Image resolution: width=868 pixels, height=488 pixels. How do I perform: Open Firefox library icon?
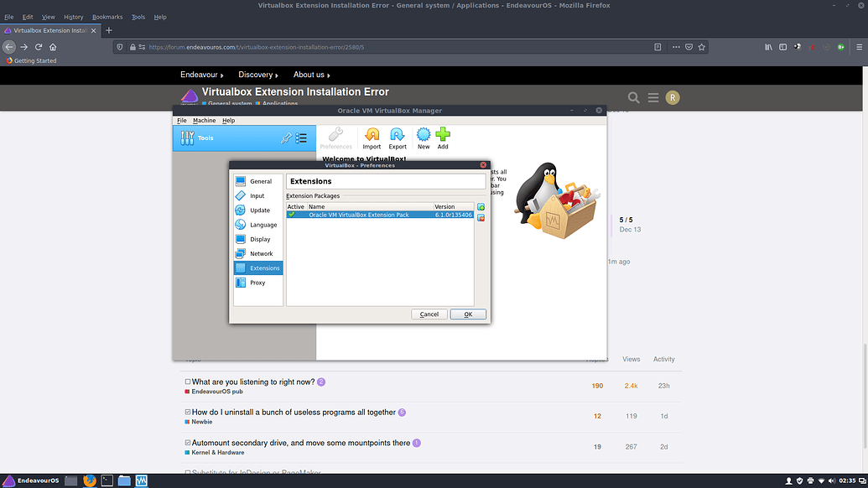(x=768, y=47)
